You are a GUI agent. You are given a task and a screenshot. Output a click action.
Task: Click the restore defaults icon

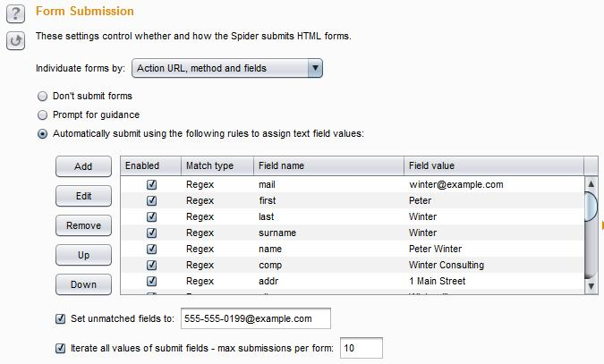click(15, 40)
